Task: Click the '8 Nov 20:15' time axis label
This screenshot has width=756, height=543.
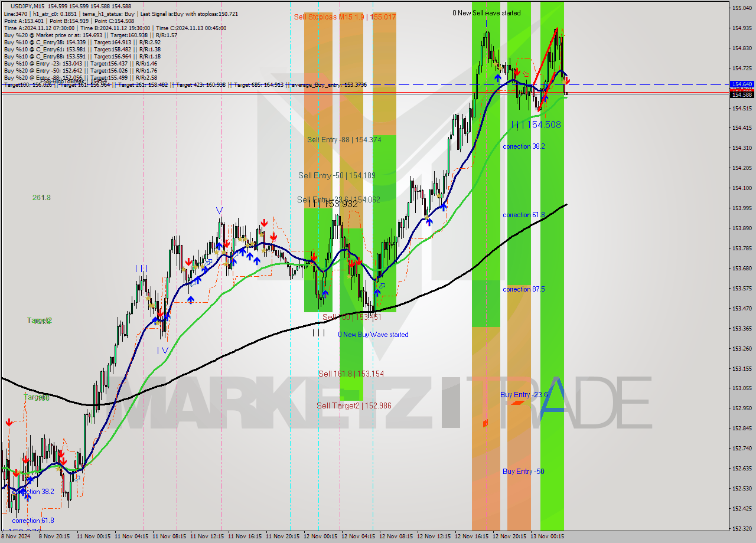Action: (x=55, y=537)
